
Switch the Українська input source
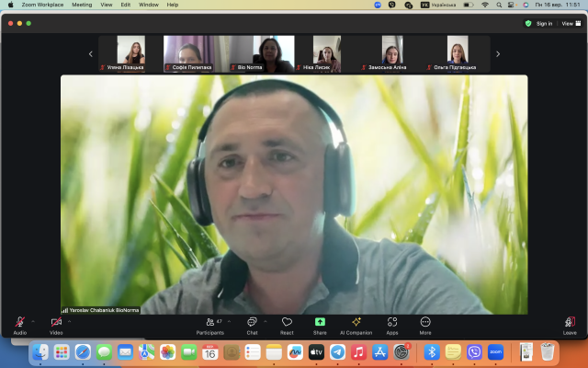point(438,5)
